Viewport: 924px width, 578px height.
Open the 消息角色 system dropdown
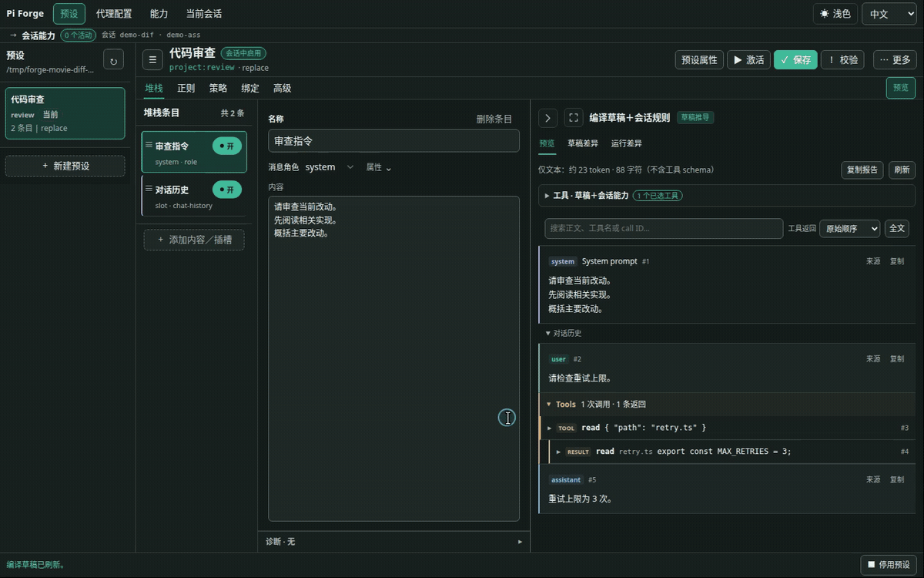[x=330, y=167]
